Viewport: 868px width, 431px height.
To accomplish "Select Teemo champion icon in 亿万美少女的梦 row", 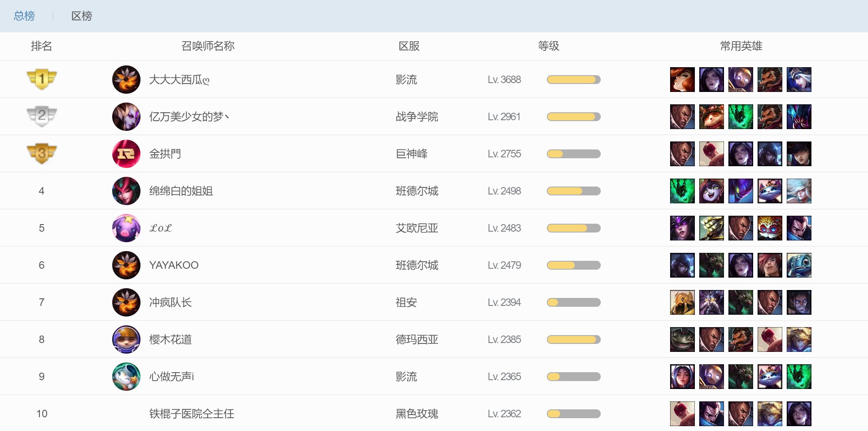I will click(711, 117).
